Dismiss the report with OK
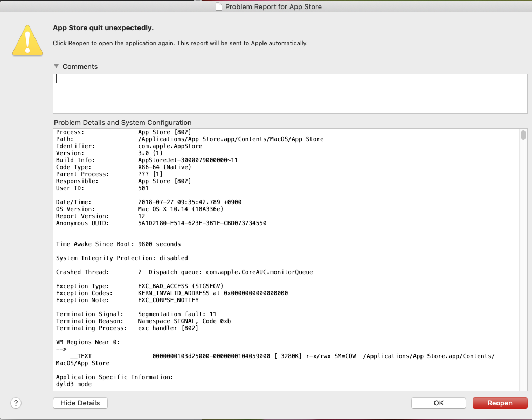The width and height of the screenshot is (532, 420). pyautogui.click(x=438, y=403)
